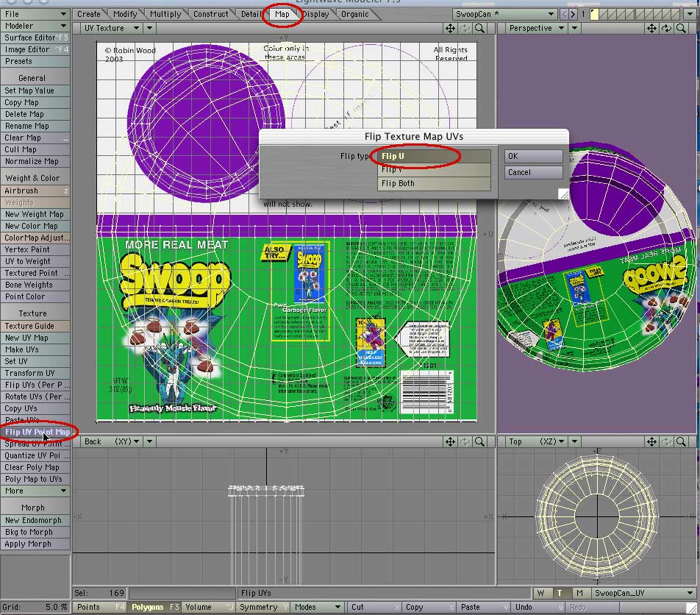This screenshot has height=615, width=700.
Task: Click the Back (XY) viewport zoom magnifier
Action: [479, 441]
